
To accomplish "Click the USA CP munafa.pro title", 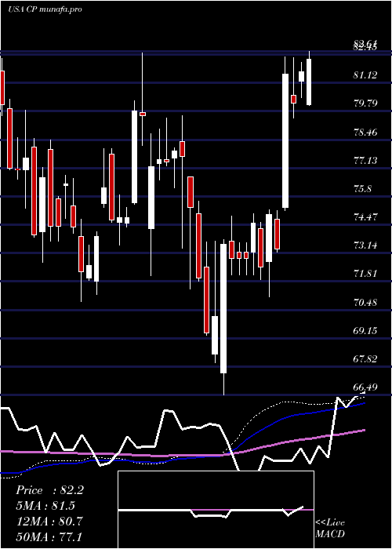I will [45, 9].
